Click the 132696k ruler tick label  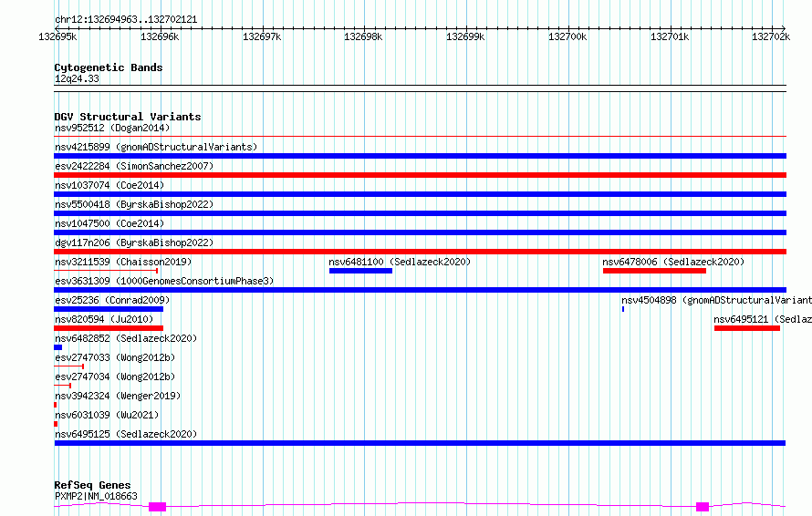pos(160,36)
